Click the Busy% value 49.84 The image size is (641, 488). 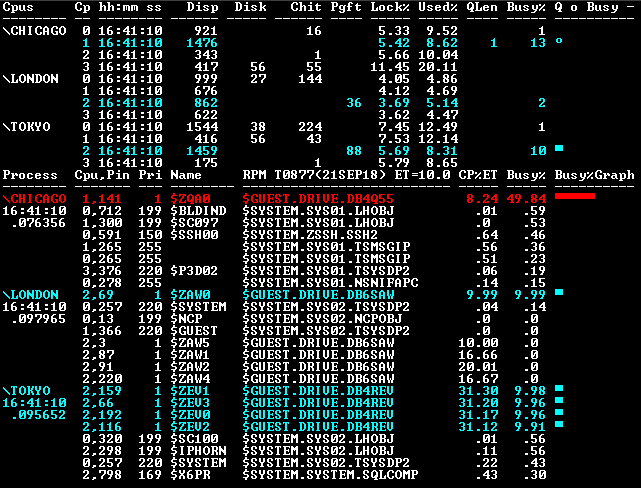tap(526, 199)
